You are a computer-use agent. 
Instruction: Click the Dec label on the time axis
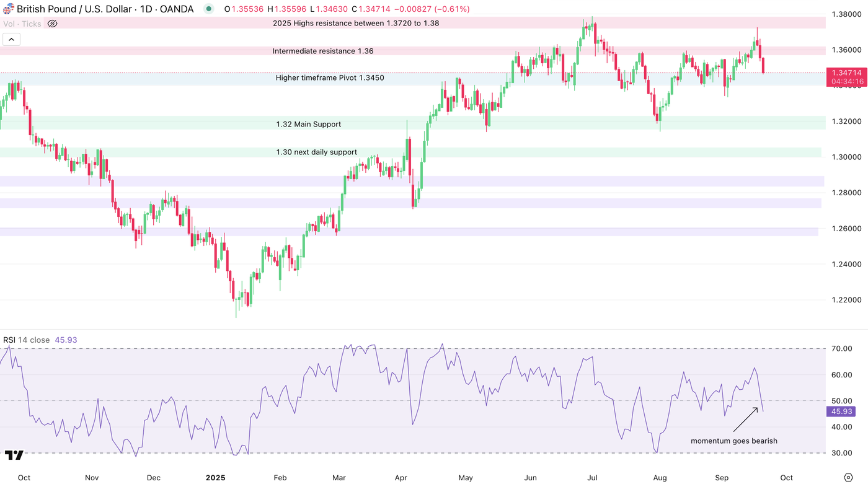click(154, 478)
